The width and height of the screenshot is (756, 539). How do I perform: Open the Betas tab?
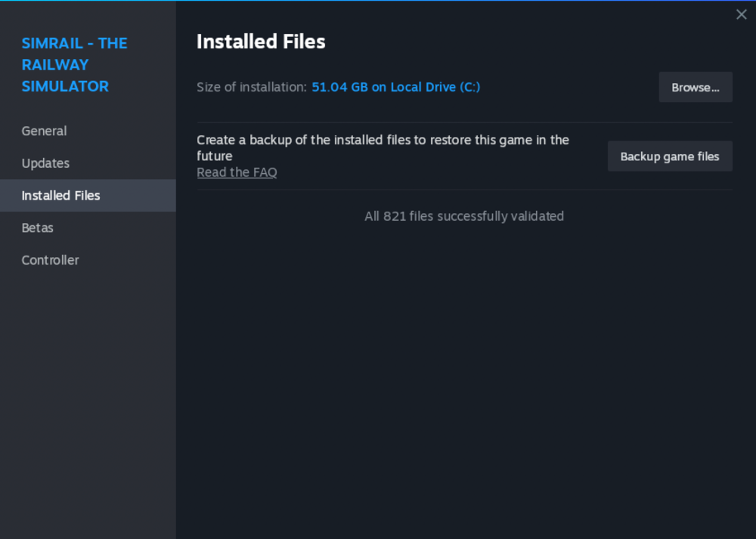pos(37,228)
